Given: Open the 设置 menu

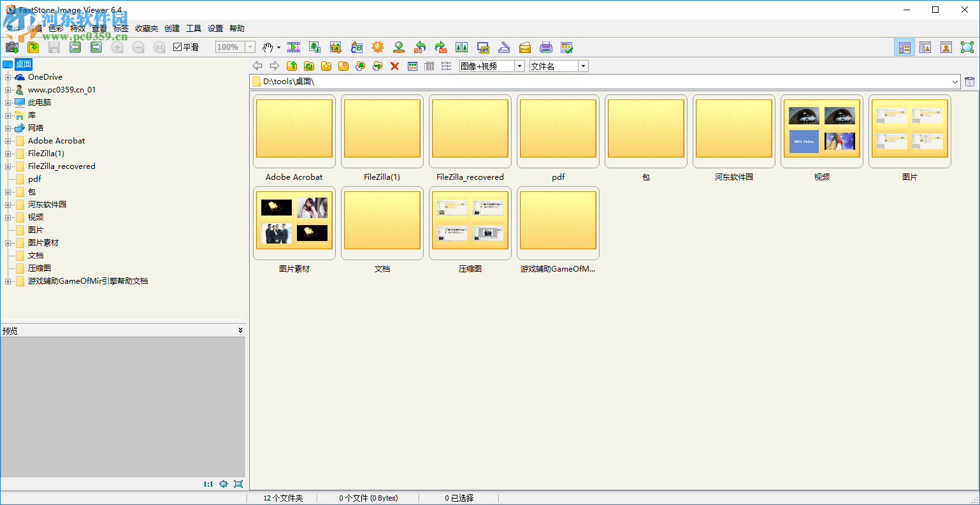Looking at the screenshot, I should click(x=215, y=29).
